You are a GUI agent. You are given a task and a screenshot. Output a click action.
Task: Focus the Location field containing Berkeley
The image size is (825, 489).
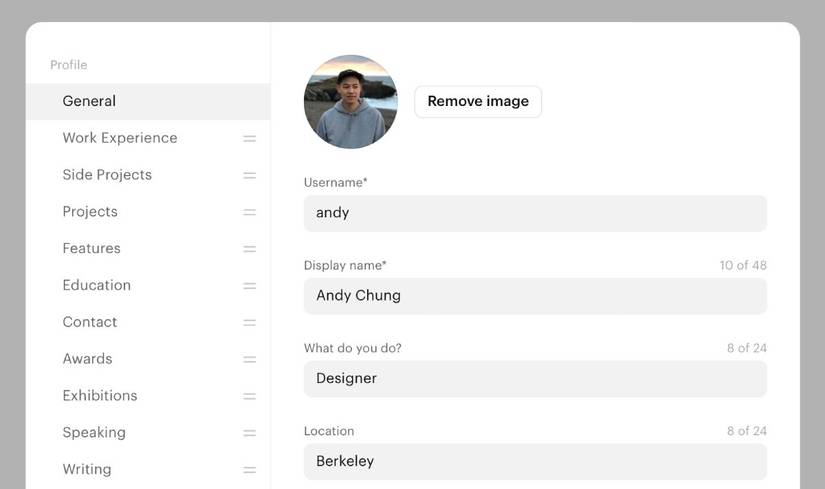[535, 461]
